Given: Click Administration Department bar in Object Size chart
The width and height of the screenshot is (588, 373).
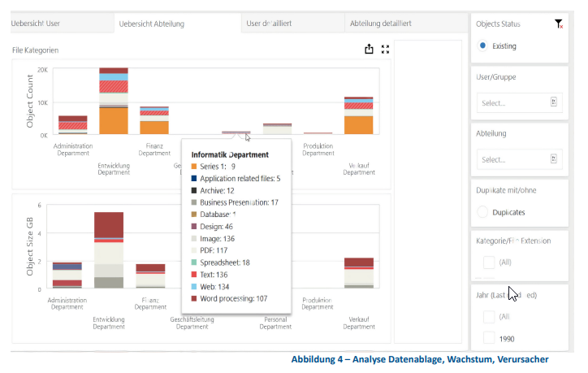Looking at the screenshot, I should [x=67, y=275].
